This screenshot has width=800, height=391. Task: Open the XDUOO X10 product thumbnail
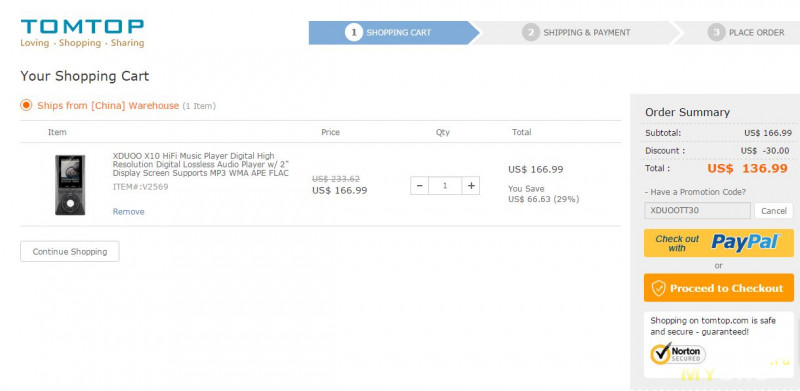coord(70,185)
